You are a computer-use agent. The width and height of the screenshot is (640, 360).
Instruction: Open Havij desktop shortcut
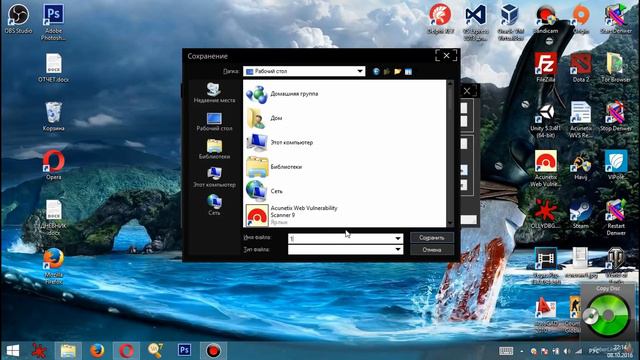tap(580, 165)
